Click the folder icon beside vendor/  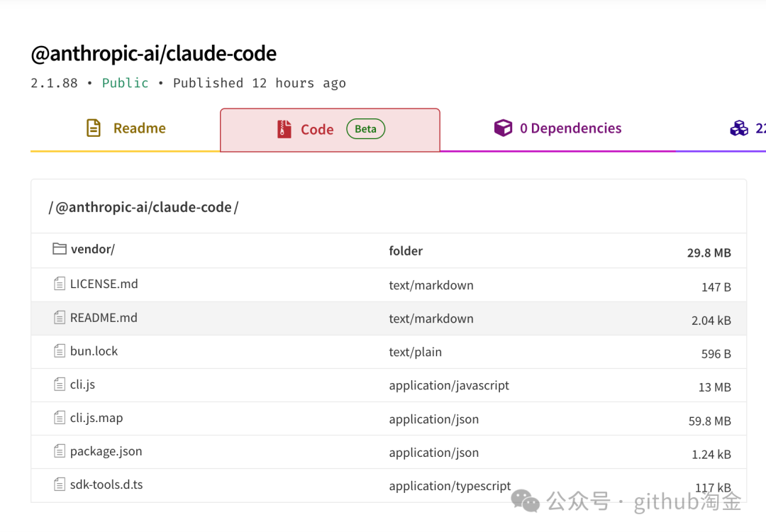[x=60, y=249]
